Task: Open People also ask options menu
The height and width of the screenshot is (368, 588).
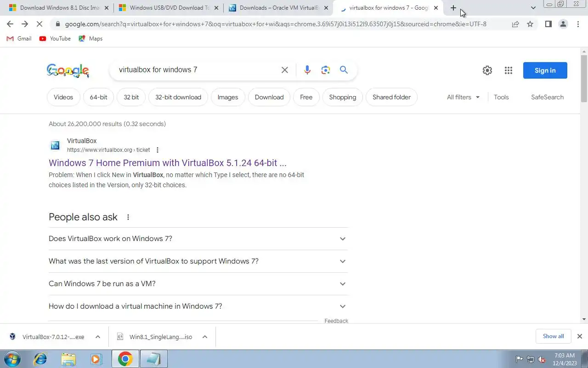Action: point(128,217)
